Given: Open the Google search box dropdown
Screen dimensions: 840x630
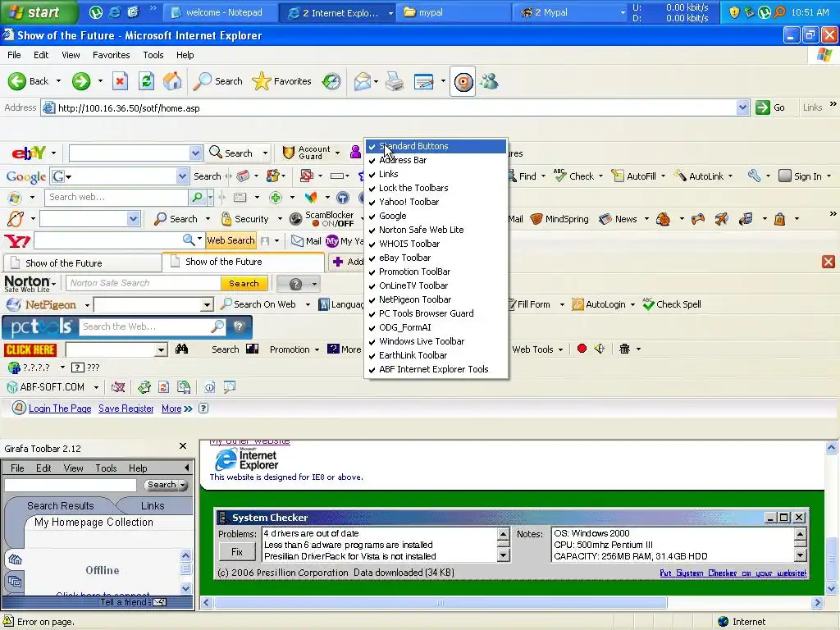Looking at the screenshot, I should [182, 176].
